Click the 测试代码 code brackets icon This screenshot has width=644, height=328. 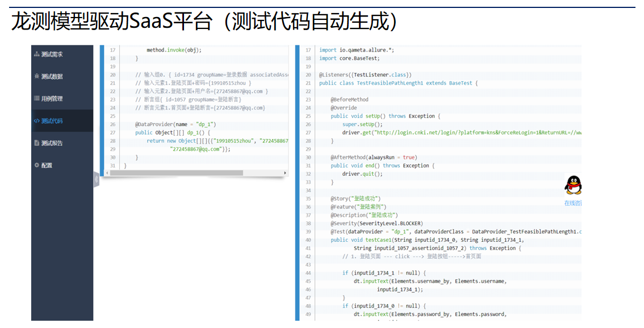tap(36, 121)
